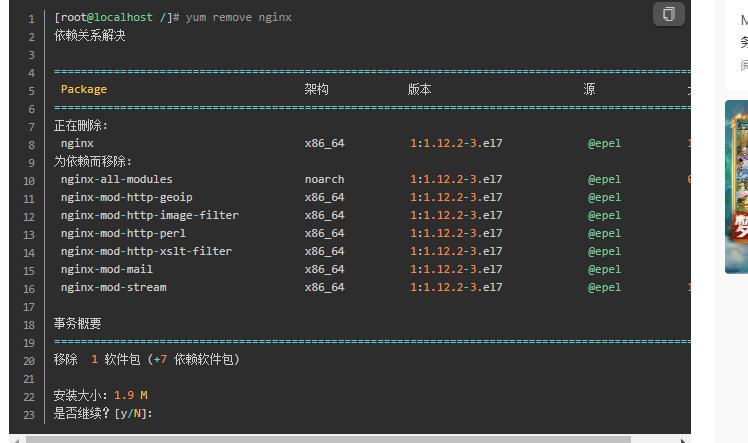Click '@epel' in the nginx-all-modules row

[604, 179]
